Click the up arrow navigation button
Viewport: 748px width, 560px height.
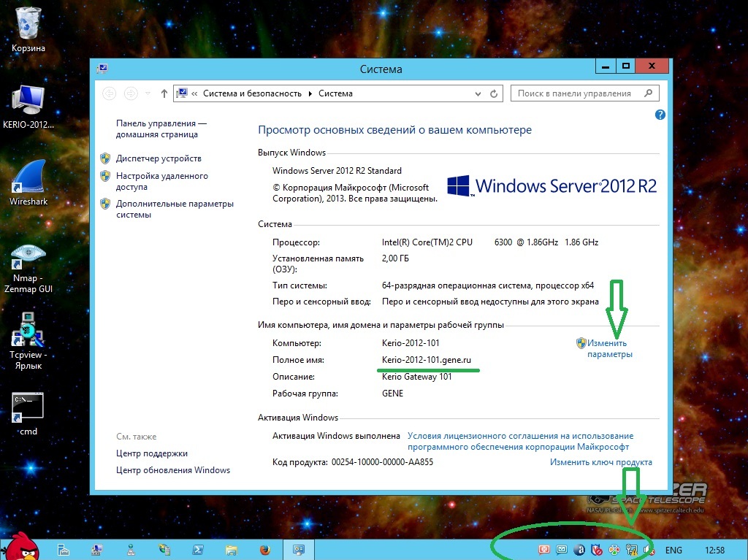(164, 93)
